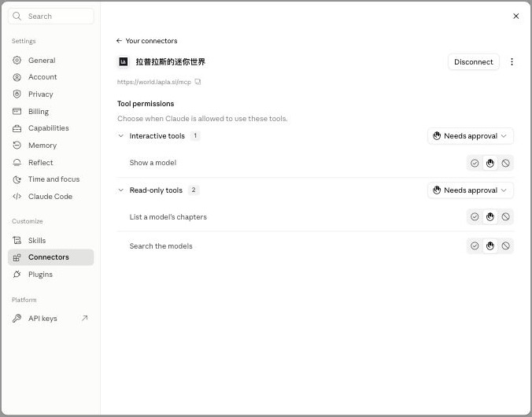This screenshot has height=417, width=532.
Task: Set Search the models to needs approval
Action: [x=490, y=246]
